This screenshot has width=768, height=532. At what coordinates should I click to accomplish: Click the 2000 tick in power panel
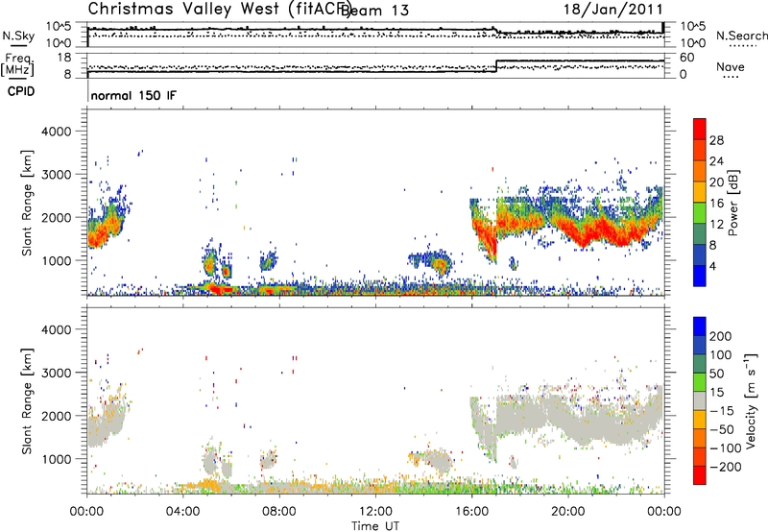click(56, 217)
